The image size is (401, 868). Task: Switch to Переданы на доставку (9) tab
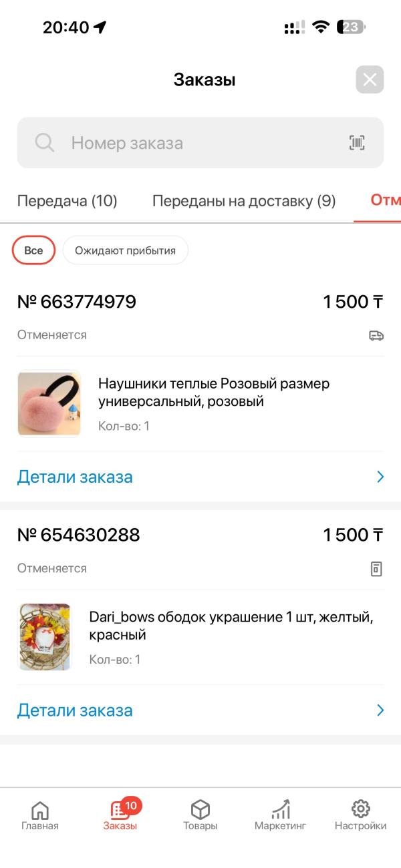tap(244, 201)
